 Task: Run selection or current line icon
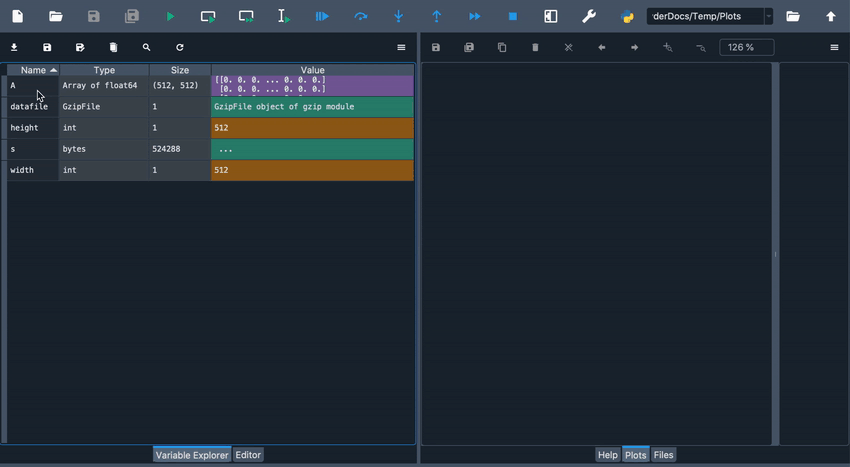click(284, 16)
